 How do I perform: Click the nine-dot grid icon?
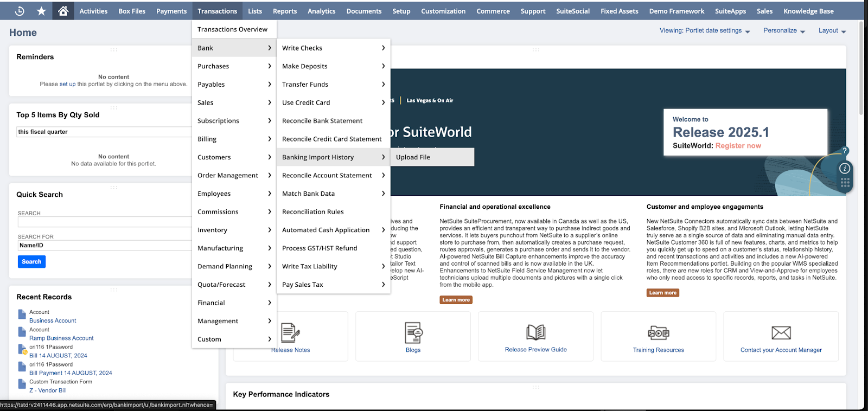pos(845,183)
